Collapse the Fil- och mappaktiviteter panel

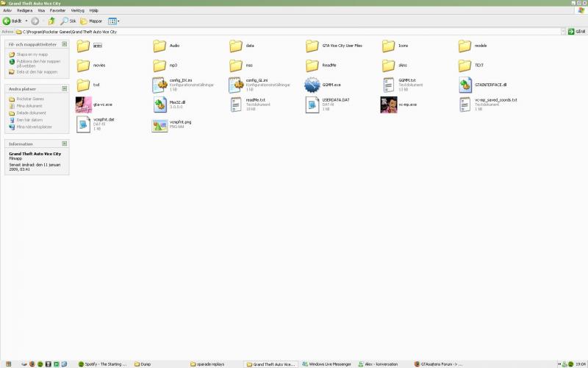(x=65, y=44)
